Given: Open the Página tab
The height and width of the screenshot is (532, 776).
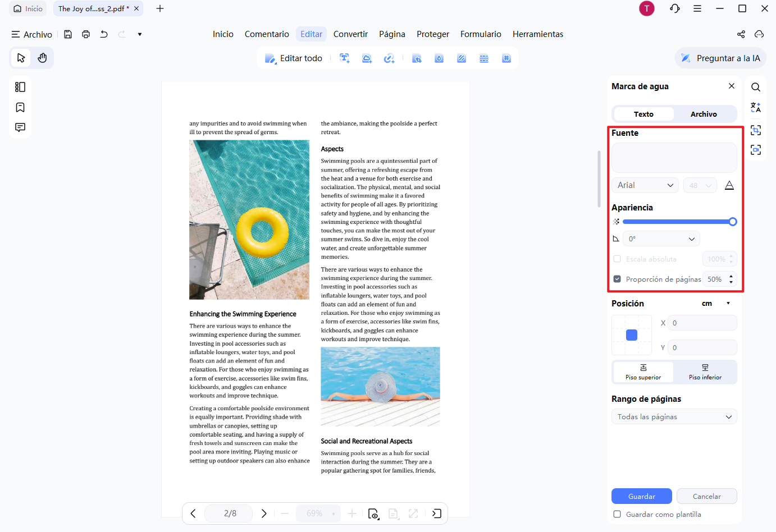Looking at the screenshot, I should click(x=392, y=34).
